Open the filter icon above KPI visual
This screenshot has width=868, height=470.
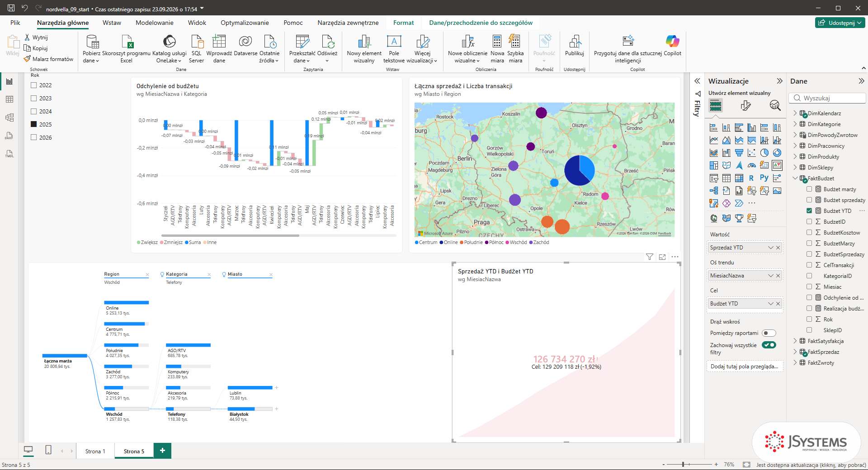(x=650, y=257)
